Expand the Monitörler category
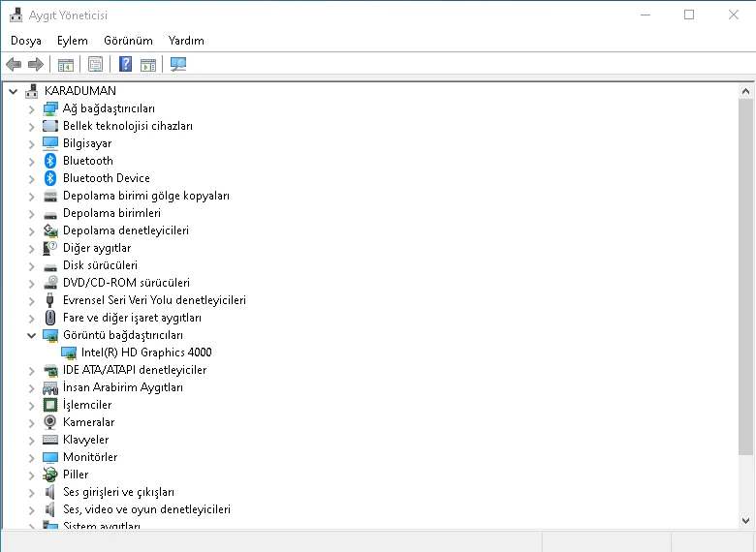The image size is (756, 552). (x=31, y=458)
